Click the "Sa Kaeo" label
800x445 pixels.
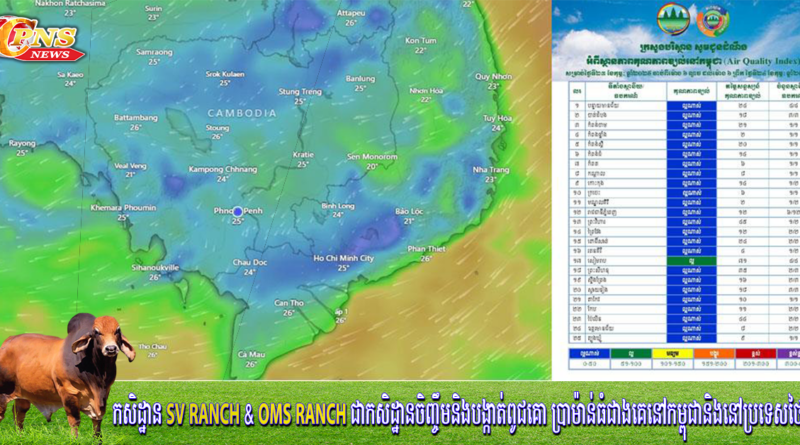pyautogui.click(x=70, y=75)
